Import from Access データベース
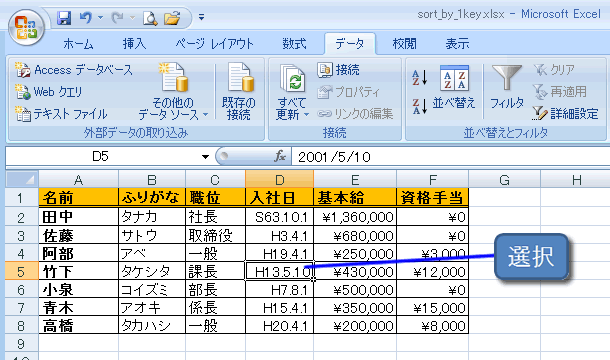Image resolution: width=610 pixels, height=360 pixels. 74,70
